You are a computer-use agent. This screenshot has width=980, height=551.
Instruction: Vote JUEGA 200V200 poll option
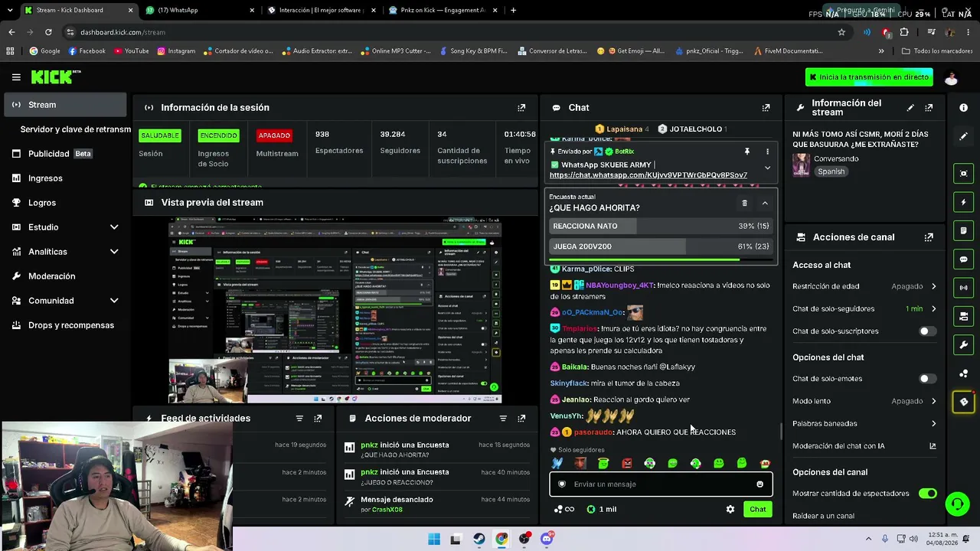661,246
